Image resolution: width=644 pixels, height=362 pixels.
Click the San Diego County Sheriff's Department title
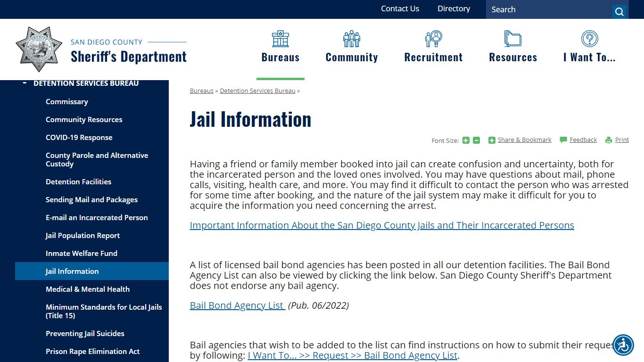pyautogui.click(x=129, y=50)
